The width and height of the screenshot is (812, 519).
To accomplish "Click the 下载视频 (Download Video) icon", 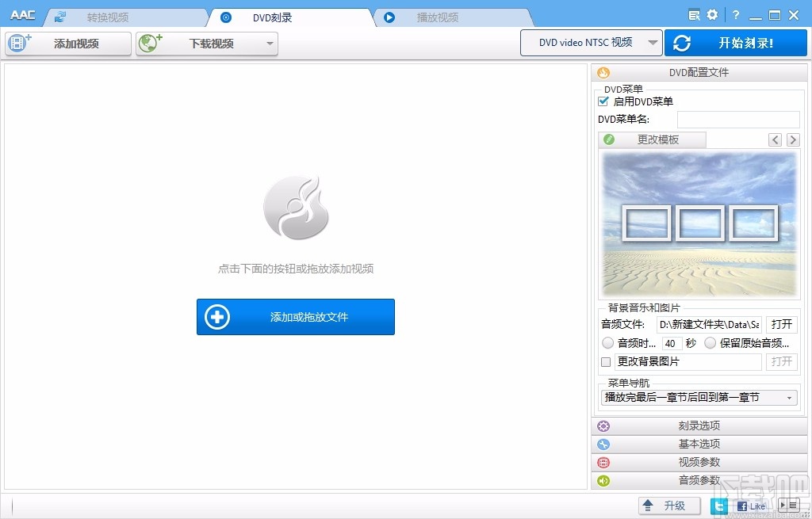I will coord(149,44).
